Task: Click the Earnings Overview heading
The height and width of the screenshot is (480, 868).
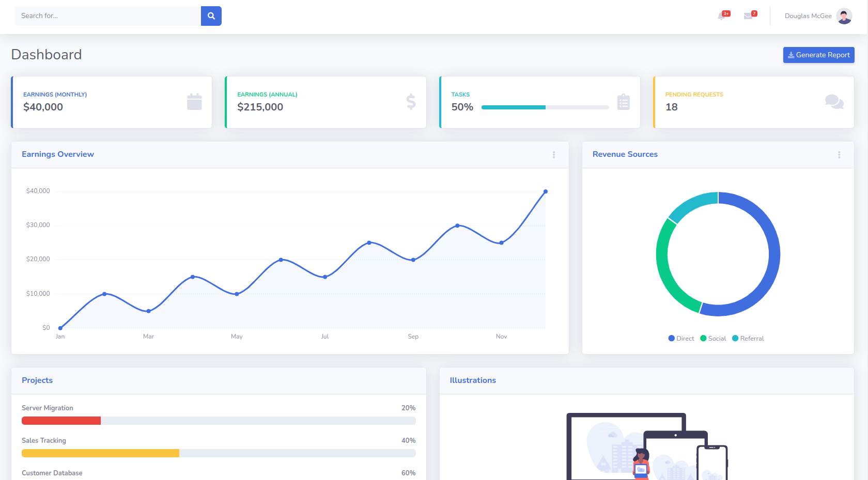Action: coord(58,154)
